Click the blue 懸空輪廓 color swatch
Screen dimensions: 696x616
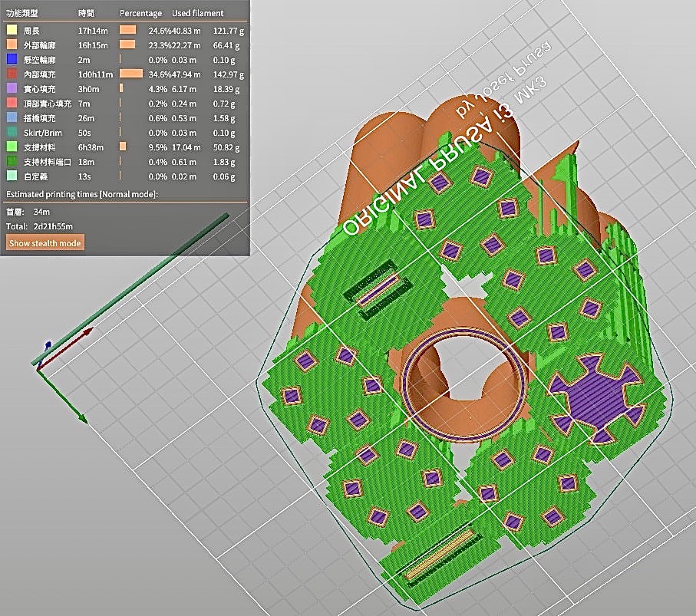[12, 60]
